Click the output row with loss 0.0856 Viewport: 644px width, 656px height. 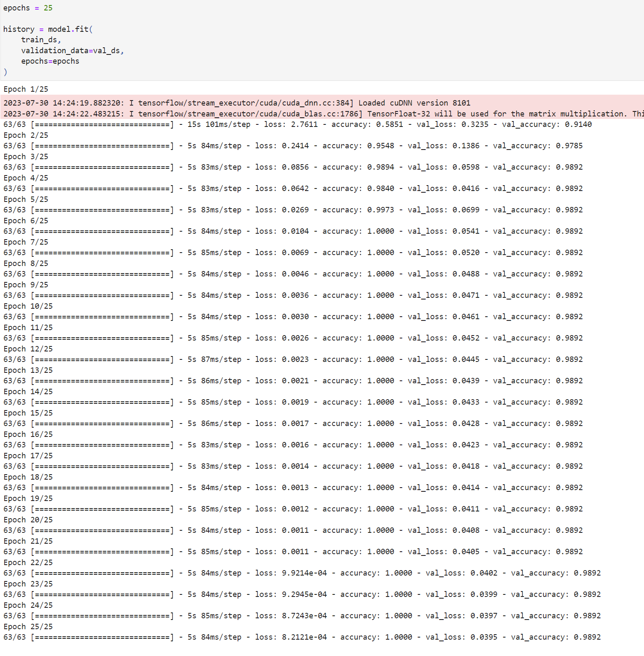pos(293,167)
